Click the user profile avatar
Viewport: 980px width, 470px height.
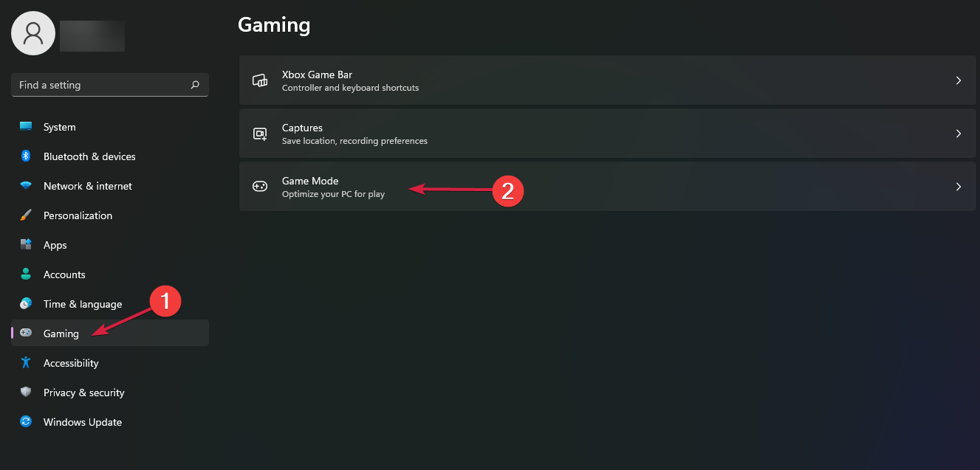point(33,33)
